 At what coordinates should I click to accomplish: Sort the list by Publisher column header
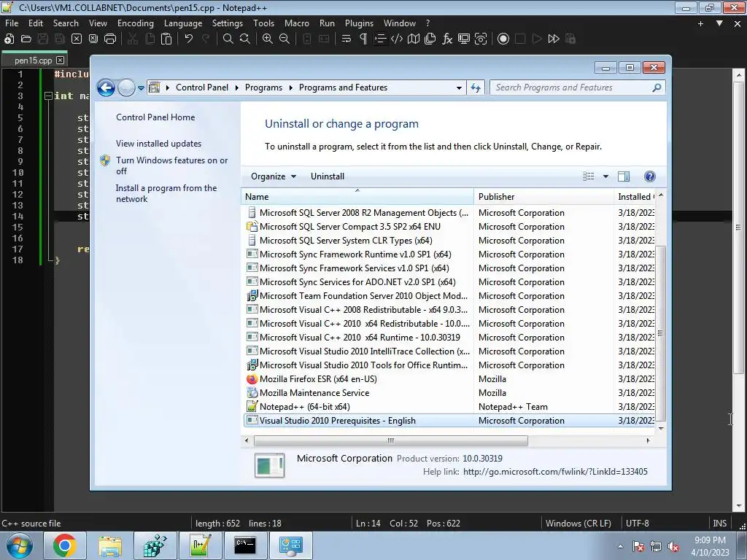[x=543, y=196]
